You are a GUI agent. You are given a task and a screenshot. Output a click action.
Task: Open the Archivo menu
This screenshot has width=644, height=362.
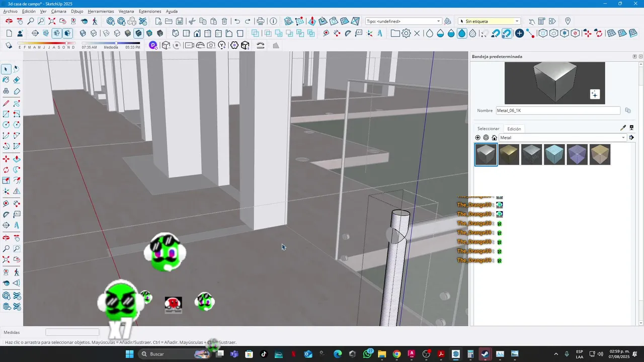coord(10,11)
